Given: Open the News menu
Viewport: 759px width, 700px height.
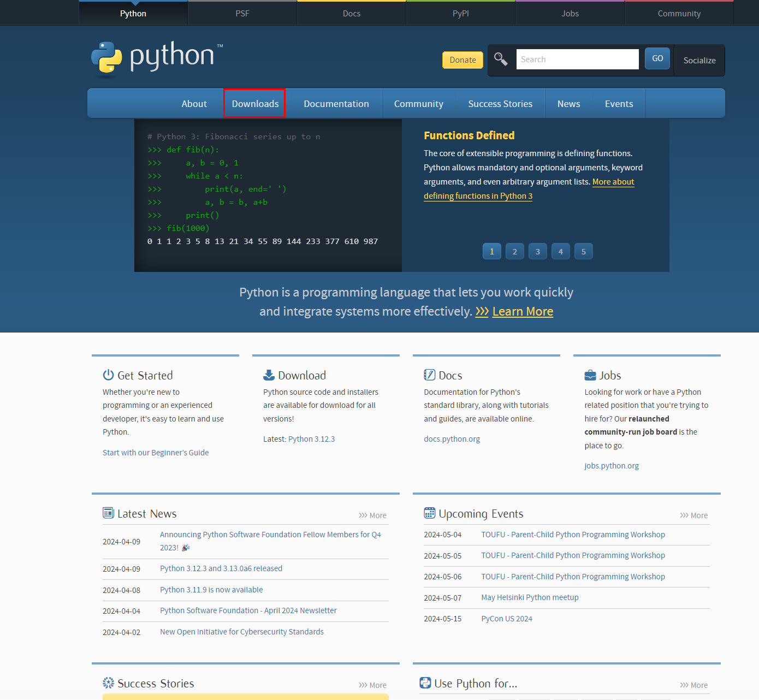Looking at the screenshot, I should pyautogui.click(x=569, y=104).
